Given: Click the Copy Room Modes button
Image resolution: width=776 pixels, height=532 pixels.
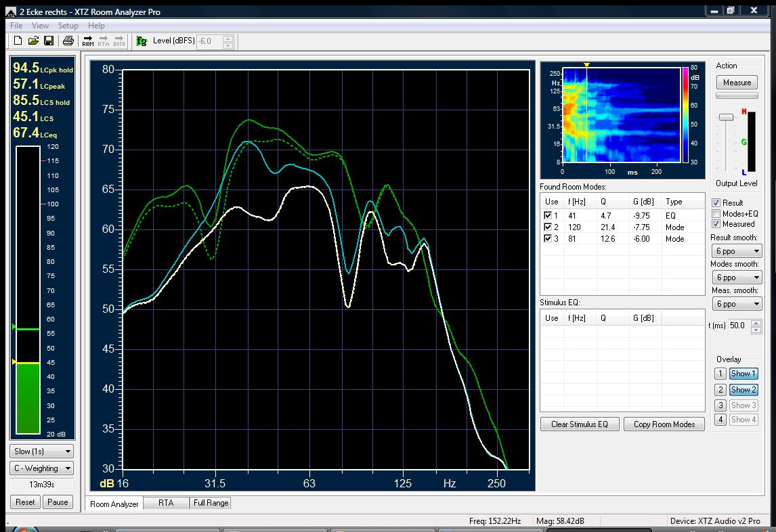Looking at the screenshot, I should 664,424.
